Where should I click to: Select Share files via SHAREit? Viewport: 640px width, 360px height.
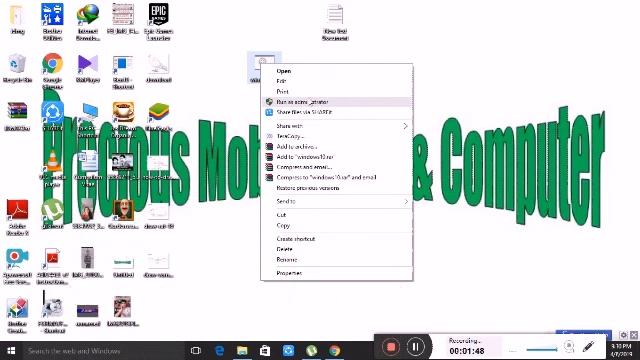click(x=336, y=112)
